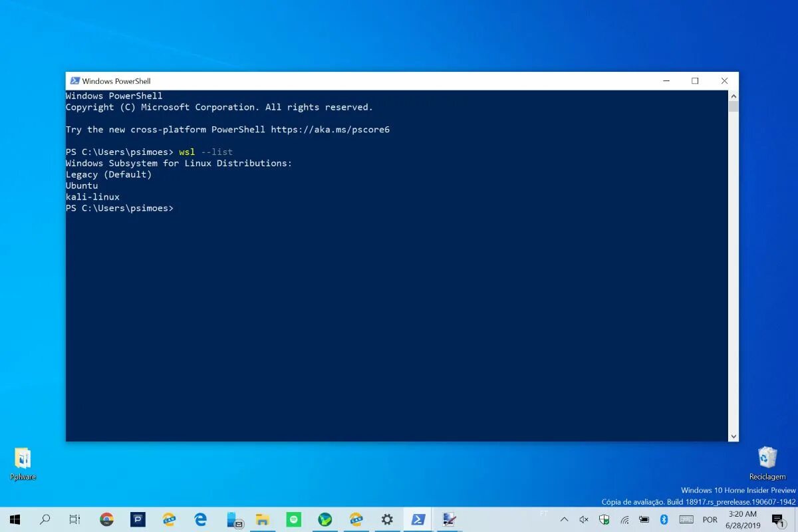Open the dark blue P app on taskbar
Screen dimensions: 798x532
pyautogui.click(x=138, y=519)
